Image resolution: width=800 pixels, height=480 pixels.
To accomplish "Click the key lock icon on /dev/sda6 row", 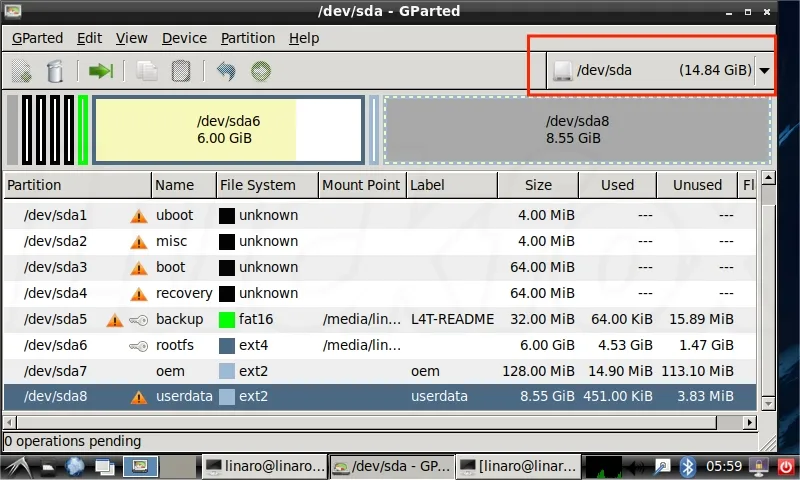I will tap(139, 346).
